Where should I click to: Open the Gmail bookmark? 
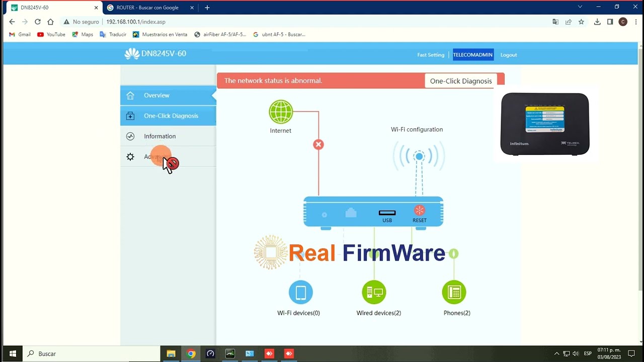(20, 35)
